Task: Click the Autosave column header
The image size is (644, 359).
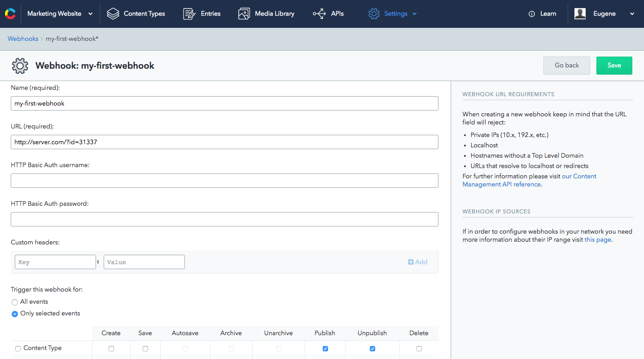Action: click(x=185, y=333)
